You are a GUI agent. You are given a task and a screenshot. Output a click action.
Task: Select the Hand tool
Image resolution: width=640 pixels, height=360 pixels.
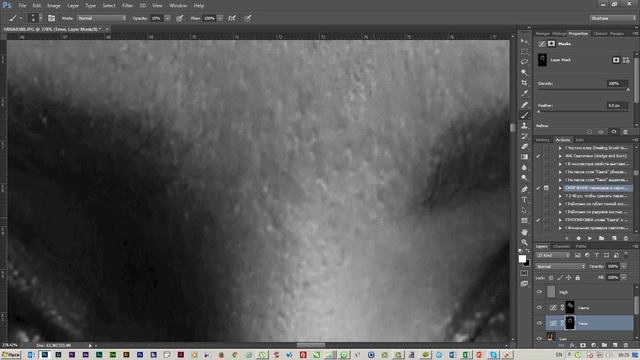pyautogui.click(x=524, y=232)
